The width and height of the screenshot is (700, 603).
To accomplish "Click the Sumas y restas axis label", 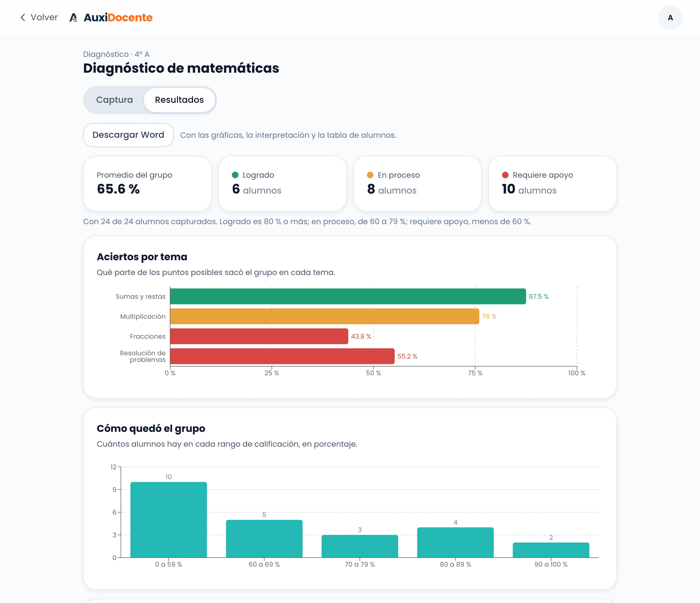I will click(141, 297).
